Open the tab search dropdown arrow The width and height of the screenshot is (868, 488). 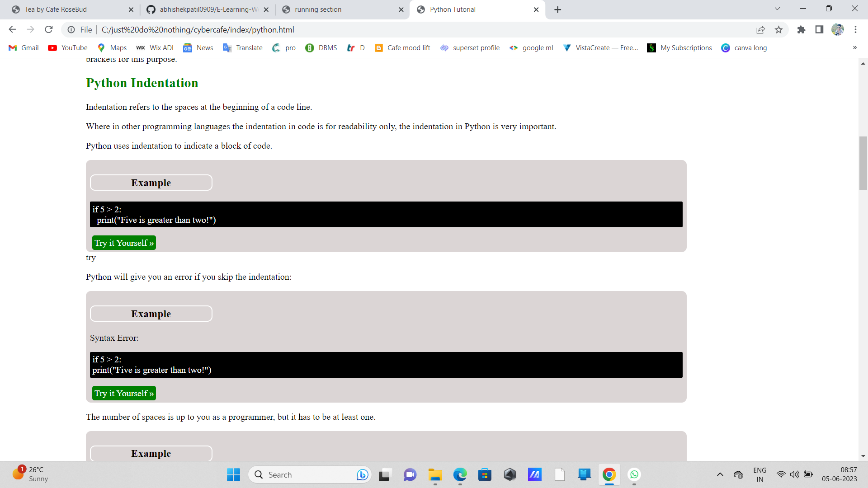[777, 9]
